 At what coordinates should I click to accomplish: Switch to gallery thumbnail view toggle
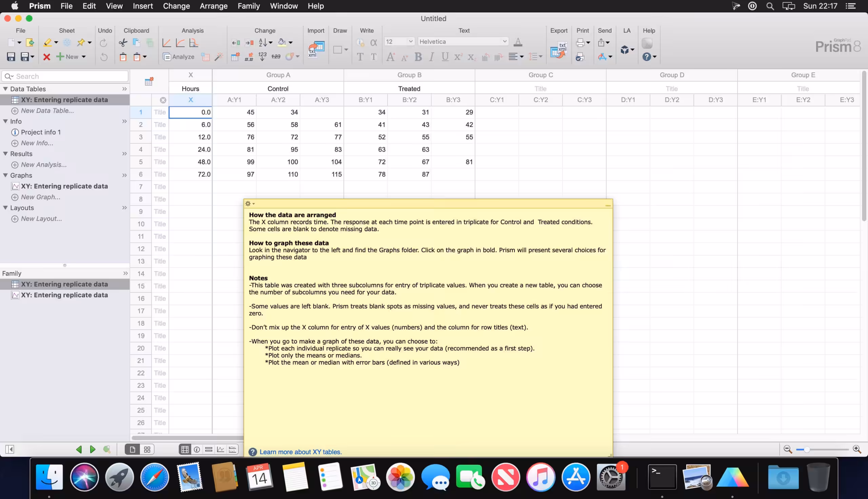[147, 449]
